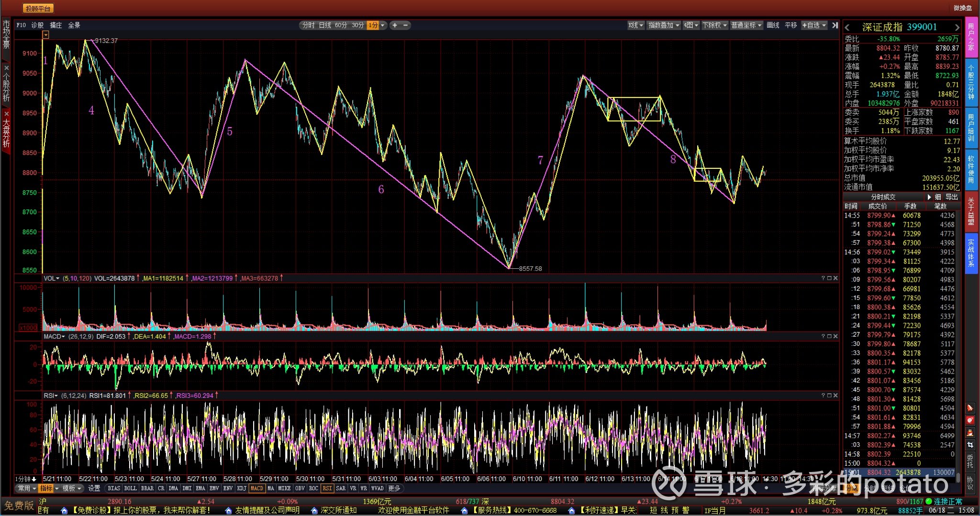Toggle the WVAD indicator button

pos(378,488)
